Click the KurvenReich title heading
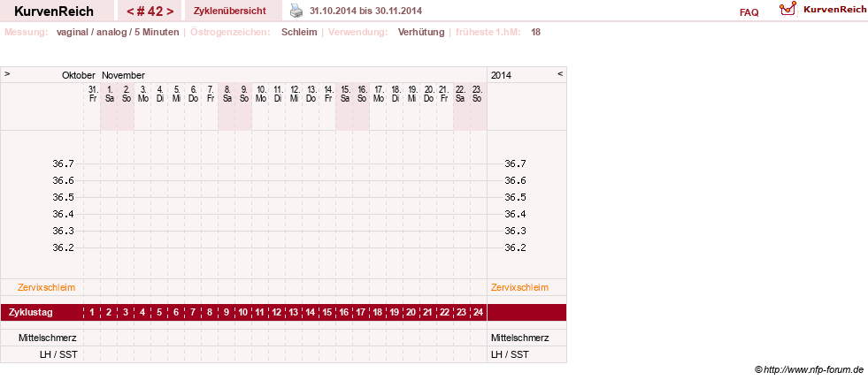This screenshot has height=380, width=868. tap(54, 11)
